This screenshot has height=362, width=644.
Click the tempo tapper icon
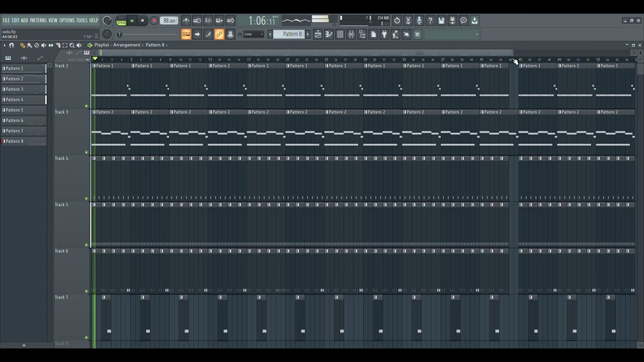(x=395, y=34)
